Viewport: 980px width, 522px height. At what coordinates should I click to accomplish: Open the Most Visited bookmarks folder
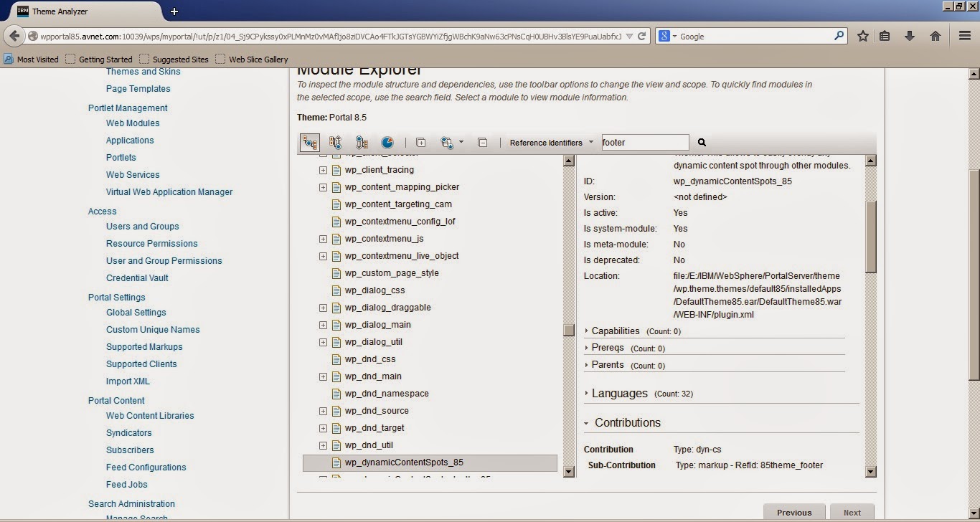pyautogui.click(x=32, y=60)
